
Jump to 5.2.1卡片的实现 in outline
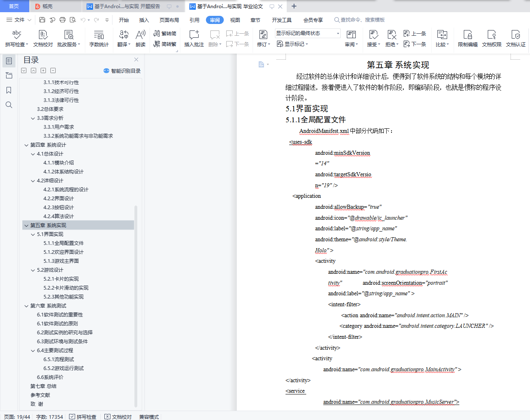click(61, 279)
